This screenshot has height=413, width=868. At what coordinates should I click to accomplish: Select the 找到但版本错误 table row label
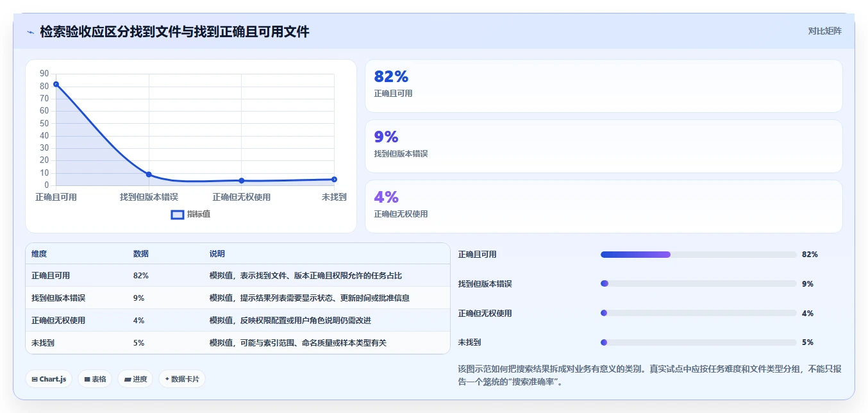point(58,298)
